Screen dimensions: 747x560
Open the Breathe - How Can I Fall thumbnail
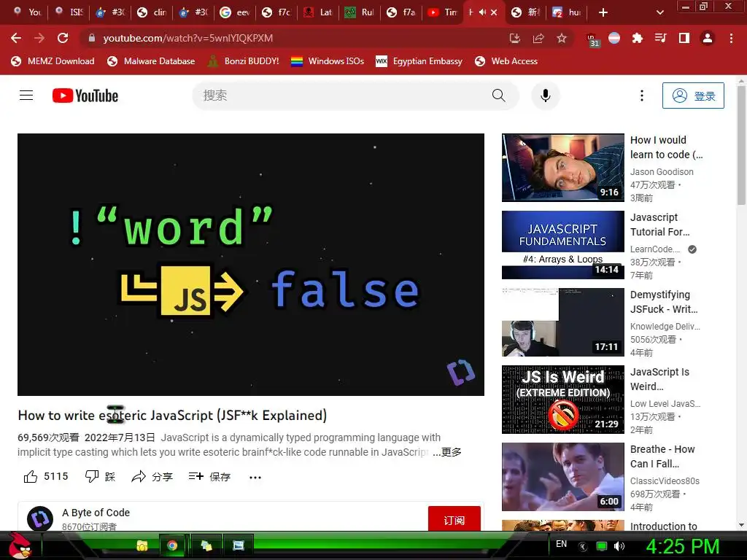pyautogui.click(x=562, y=477)
